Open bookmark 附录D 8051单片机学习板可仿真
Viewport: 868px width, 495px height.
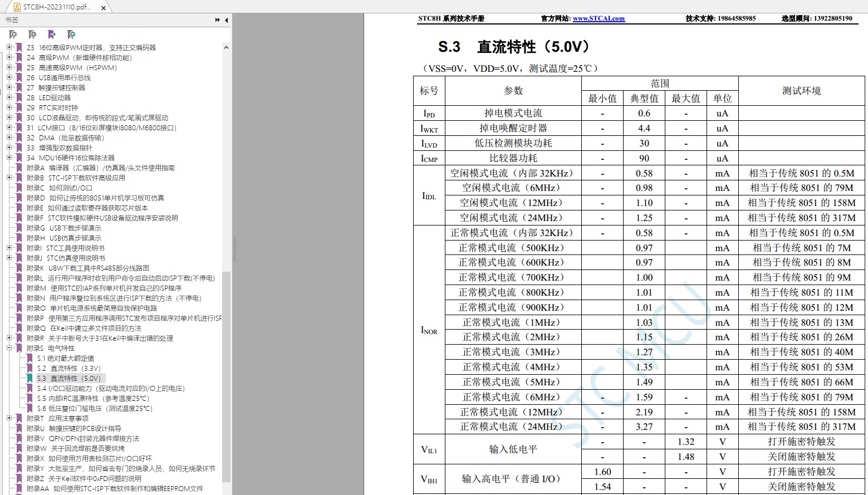coord(95,198)
